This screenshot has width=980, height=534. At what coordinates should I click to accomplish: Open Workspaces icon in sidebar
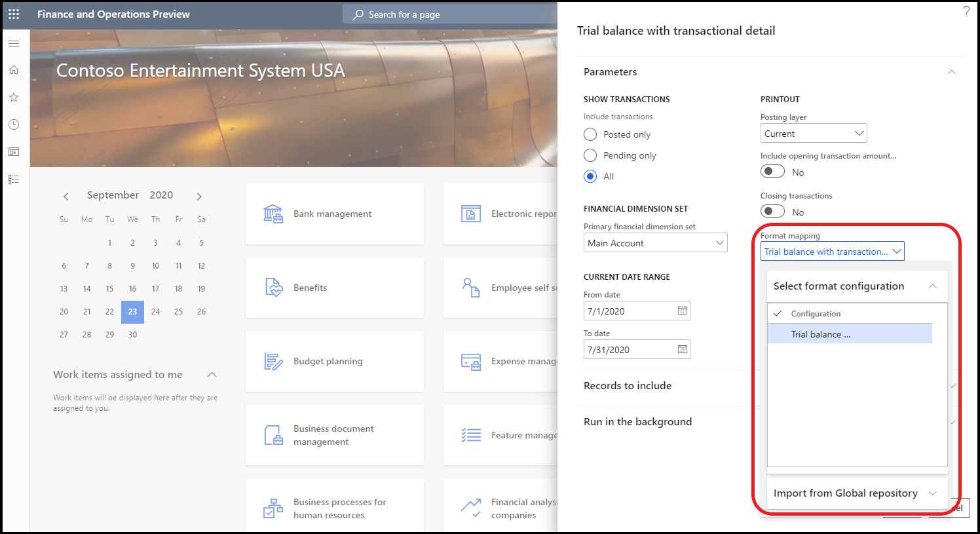14,152
